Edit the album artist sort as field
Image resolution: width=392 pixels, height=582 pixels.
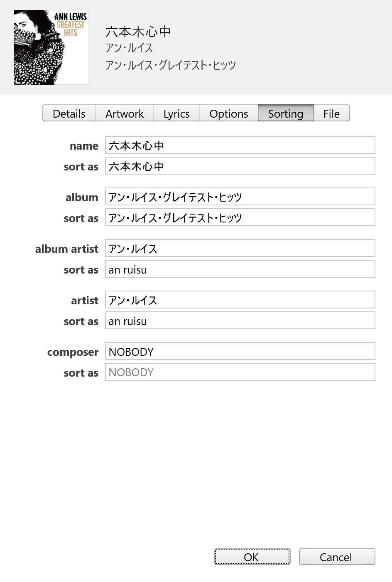click(240, 269)
